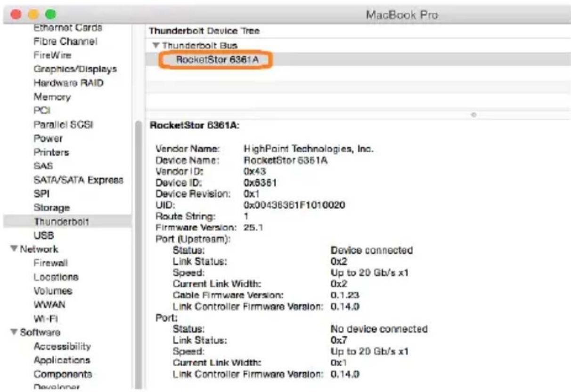Minimize the window with yellow button

(x=33, y=14)
